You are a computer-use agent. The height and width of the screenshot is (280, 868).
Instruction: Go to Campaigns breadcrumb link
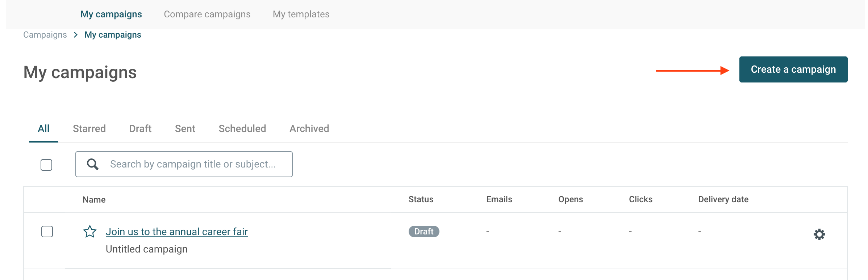coord(45,35)
